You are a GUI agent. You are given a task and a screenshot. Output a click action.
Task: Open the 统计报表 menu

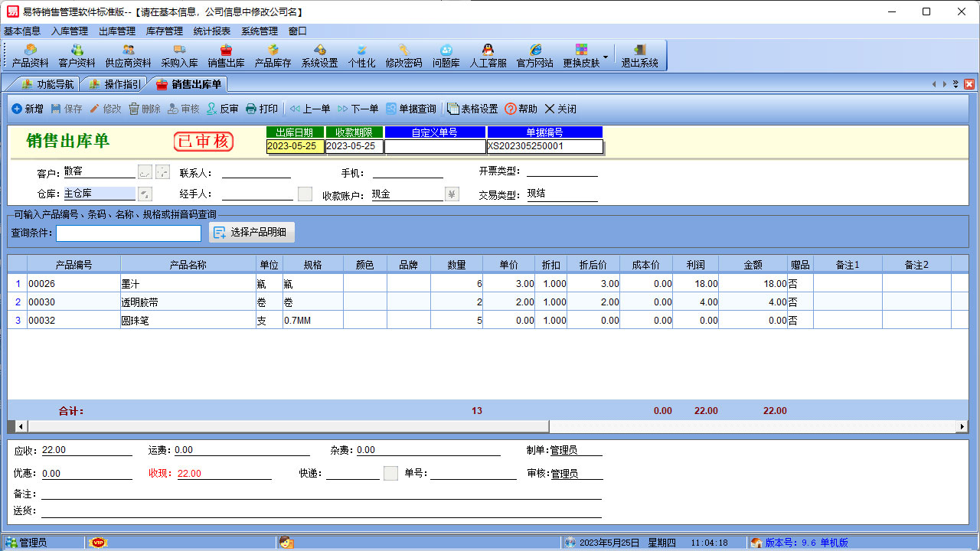211,31
